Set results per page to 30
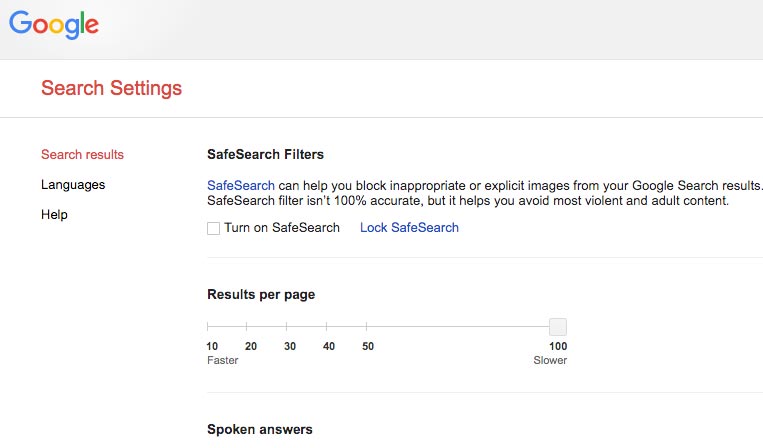 [x=287, y=326]
